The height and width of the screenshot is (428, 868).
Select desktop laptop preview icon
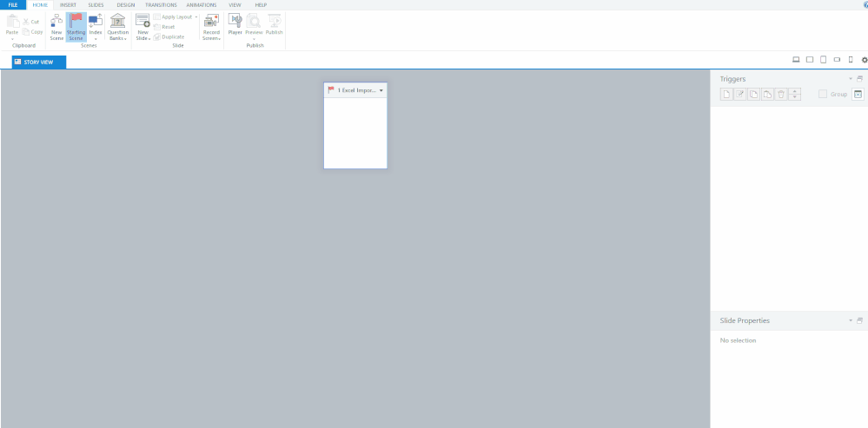pyautogui.click(x=796, y=60)
